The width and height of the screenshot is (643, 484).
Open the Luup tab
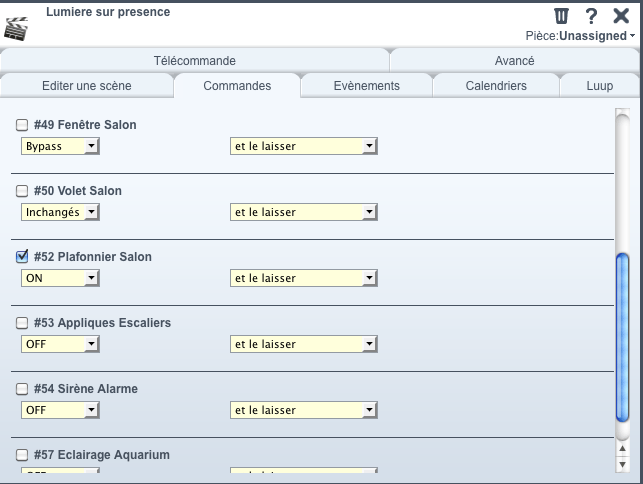pyautogui.click(x=600, y=85)
